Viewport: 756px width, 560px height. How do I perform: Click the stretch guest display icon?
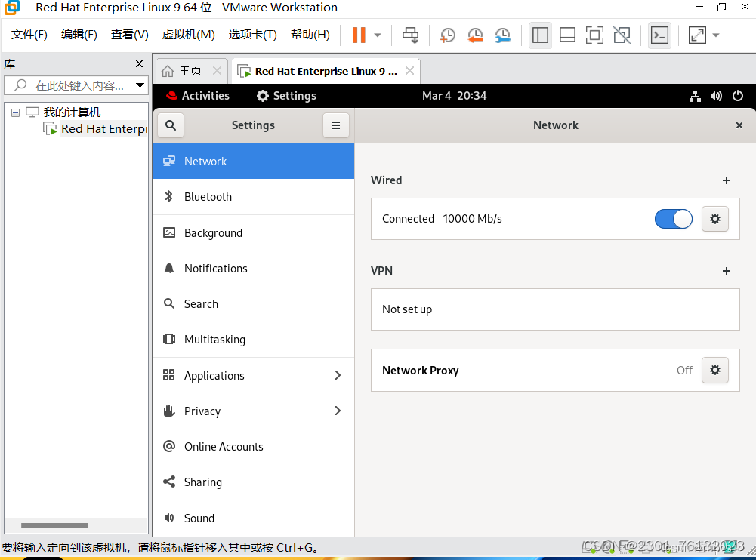click(697, 35)
